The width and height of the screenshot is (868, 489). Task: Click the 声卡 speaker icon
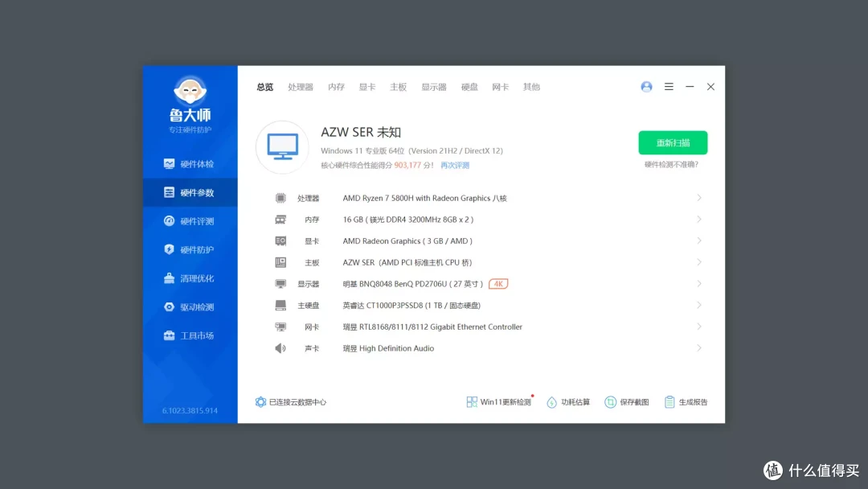point(280,348)
